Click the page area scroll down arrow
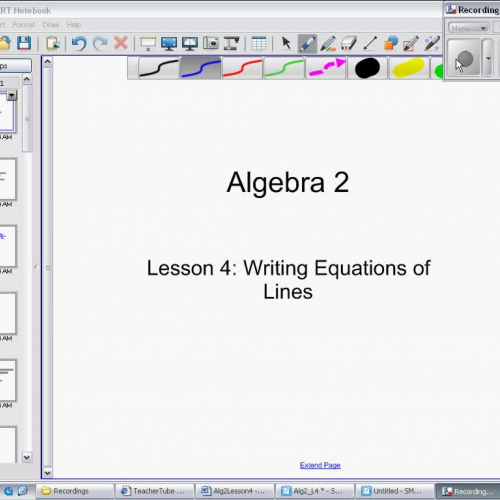Screen dimensions: 500x500 (x=48, y=473)
